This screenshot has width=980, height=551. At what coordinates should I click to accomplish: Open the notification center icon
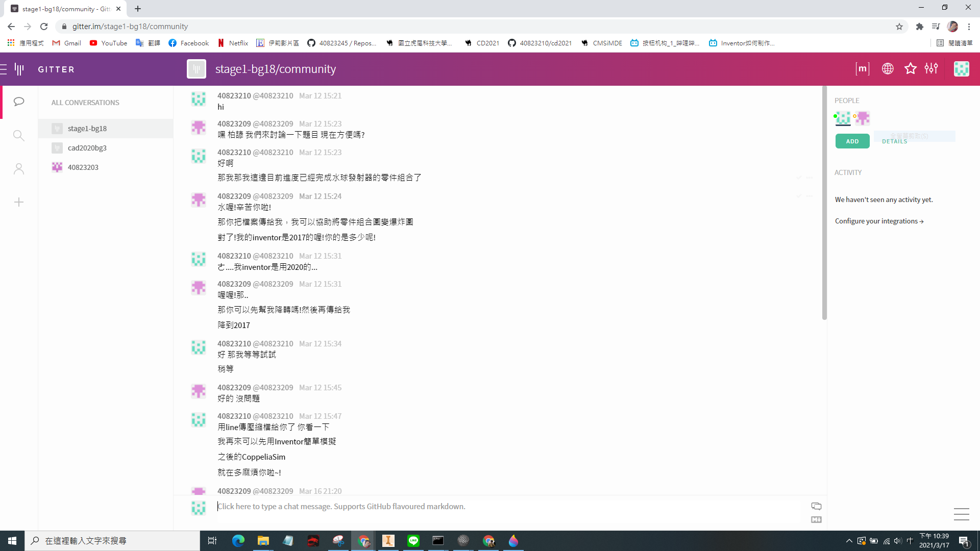[964, 541]
